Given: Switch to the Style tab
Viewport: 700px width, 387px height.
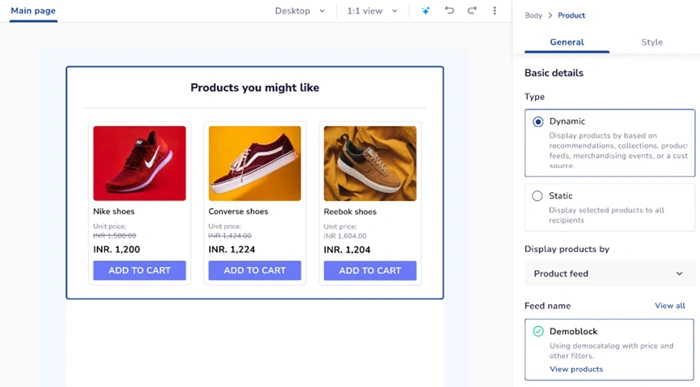Looking at the screenshot, I should coord(652,42).
